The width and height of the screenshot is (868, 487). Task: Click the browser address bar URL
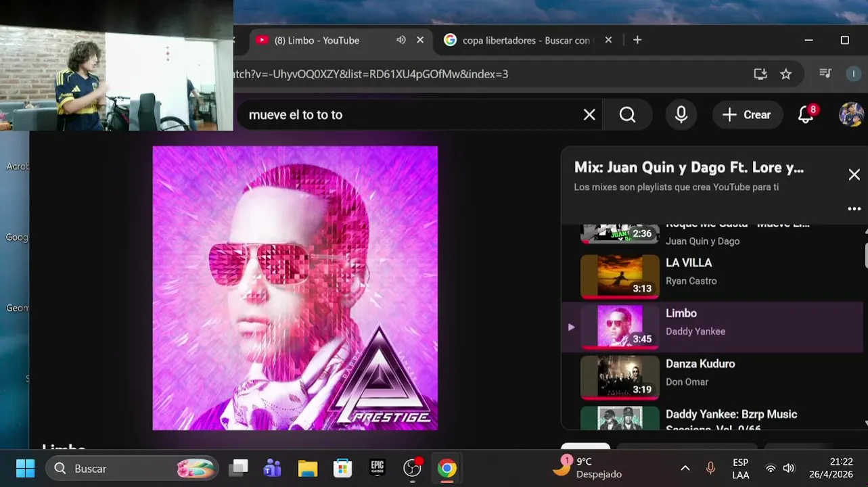point(369,74)
